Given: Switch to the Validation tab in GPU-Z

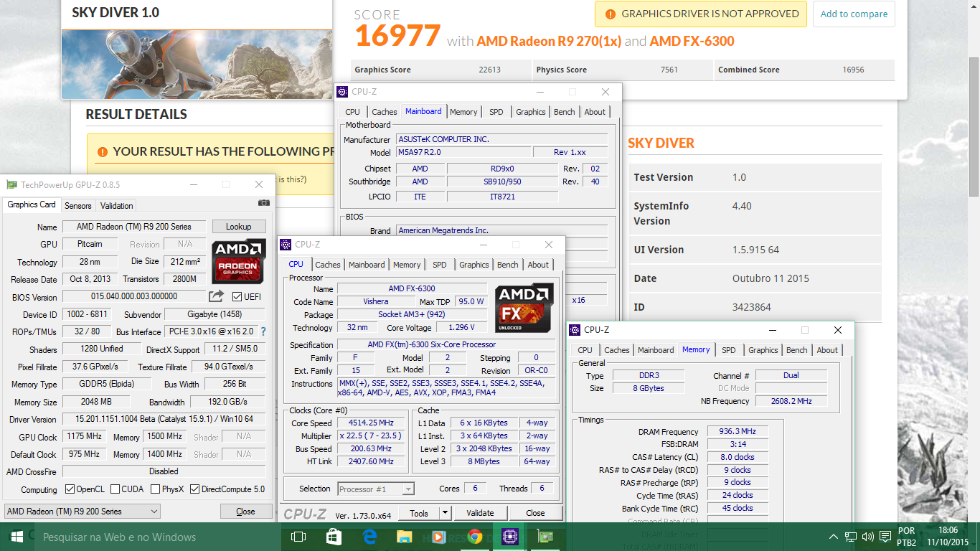Looking at the screenshot, I should pyautogui.click(x=116, y=206).
